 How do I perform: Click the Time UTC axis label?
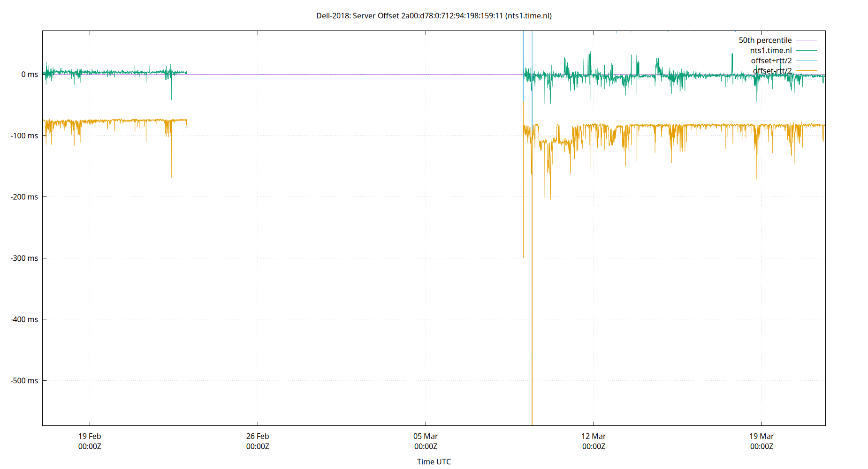click(x=433, y=461)
